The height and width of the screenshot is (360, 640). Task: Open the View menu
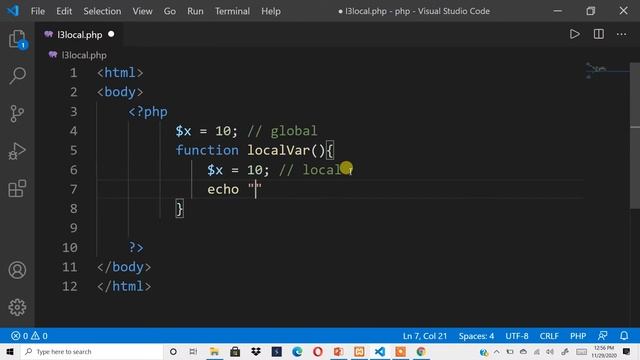tap(142, 11)
